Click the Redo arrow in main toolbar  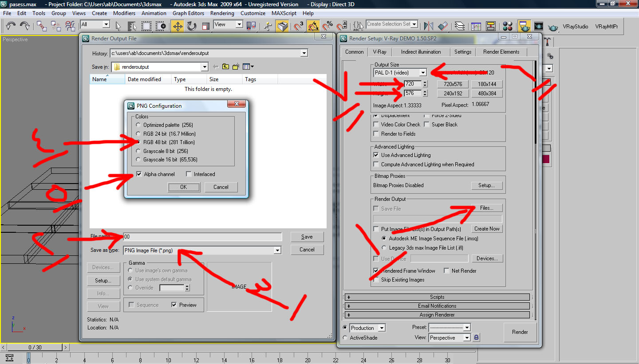(x=25, y=26)
